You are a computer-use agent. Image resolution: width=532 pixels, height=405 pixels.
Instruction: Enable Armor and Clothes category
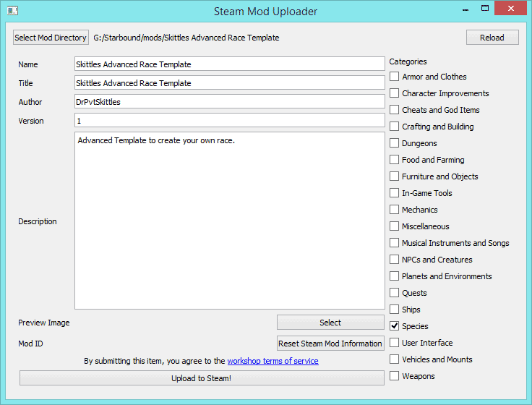(394, 77)
